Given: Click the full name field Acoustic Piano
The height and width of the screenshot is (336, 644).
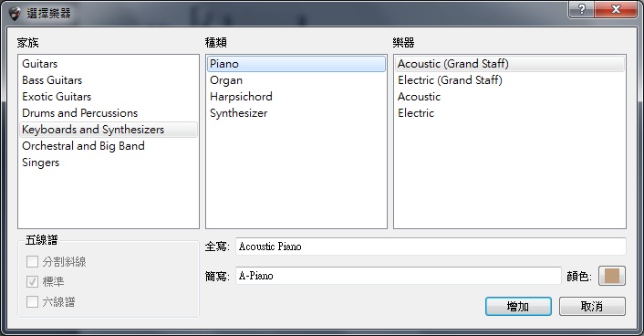Looking at the screenshot, I should tap(431, 247).
